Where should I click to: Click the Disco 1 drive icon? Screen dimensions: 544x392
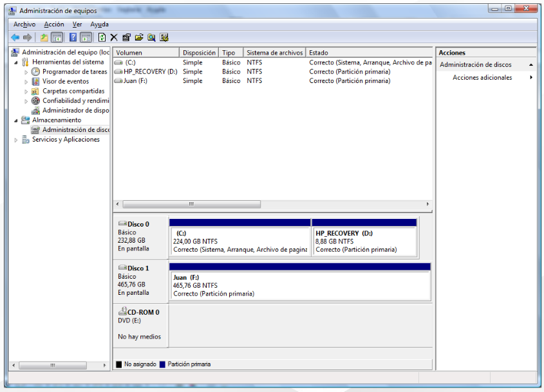pos(122,268)
